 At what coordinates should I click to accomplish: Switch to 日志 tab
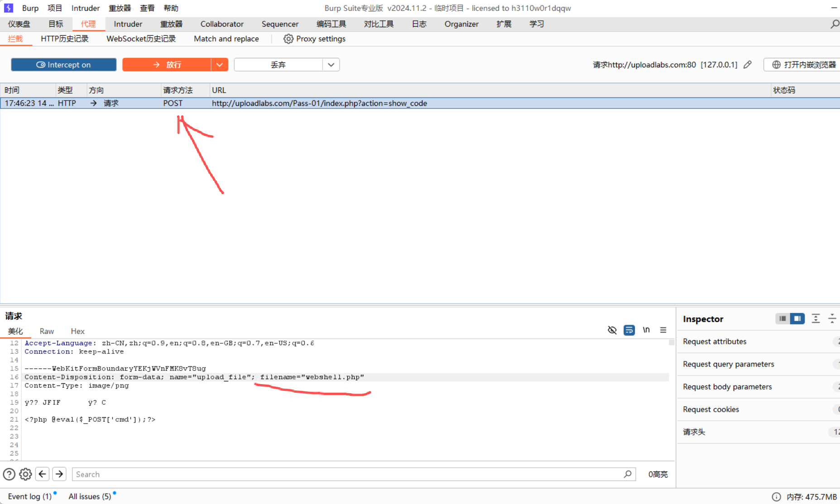pos(419,24)
